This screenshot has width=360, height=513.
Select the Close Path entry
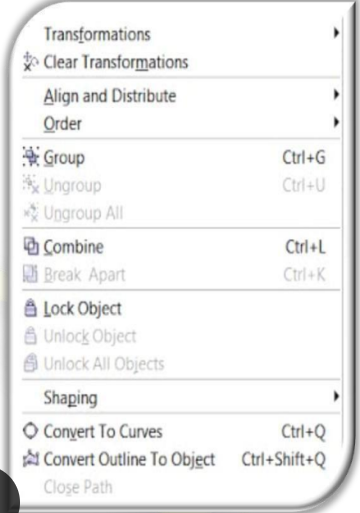click(78, 487)
